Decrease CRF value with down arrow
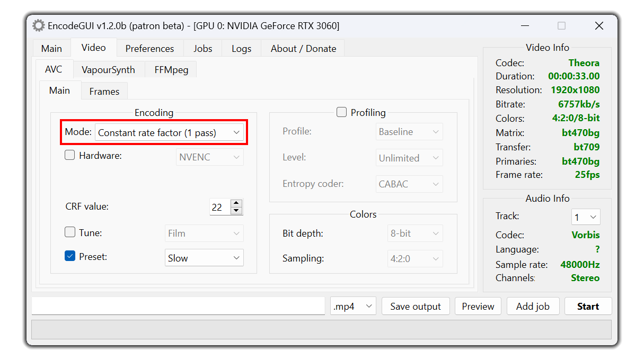This screenshot has height=360, width=644. pyautogui.click(x=236, y=211)
